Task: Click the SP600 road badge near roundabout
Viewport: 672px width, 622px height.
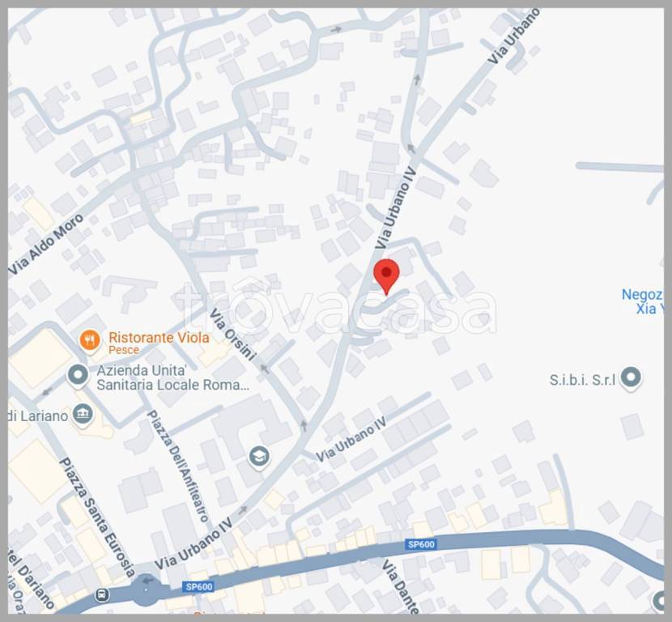Action: (199, 586)
